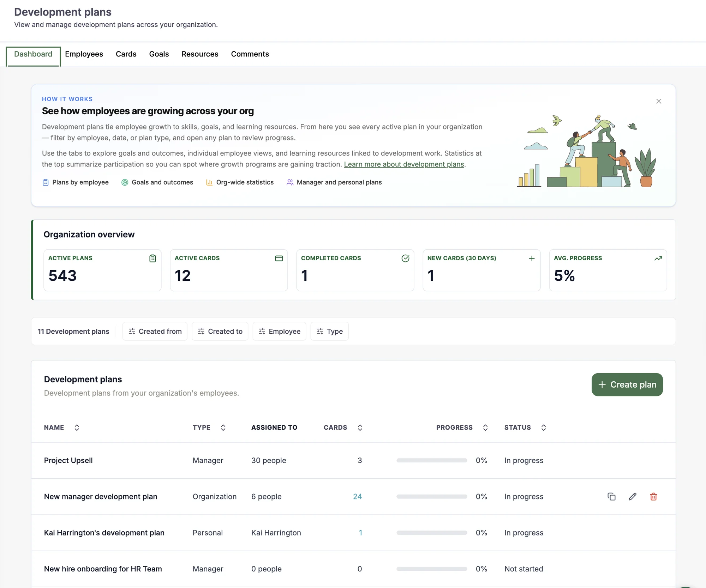This screenshot has height=588, width=706.
Task: Open the Employee filter
Action: click(279, 331)
